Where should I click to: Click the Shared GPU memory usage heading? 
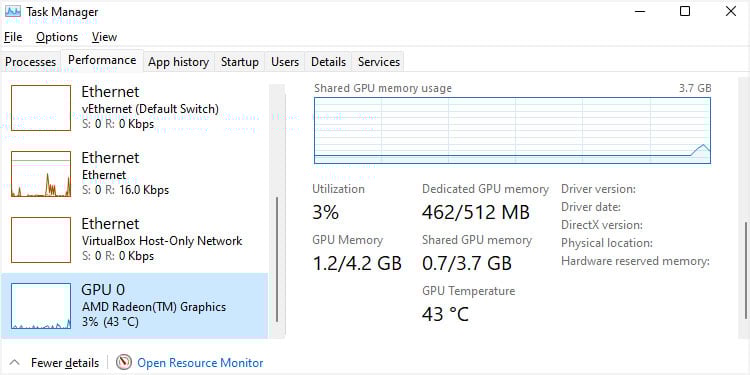point(383,88)
